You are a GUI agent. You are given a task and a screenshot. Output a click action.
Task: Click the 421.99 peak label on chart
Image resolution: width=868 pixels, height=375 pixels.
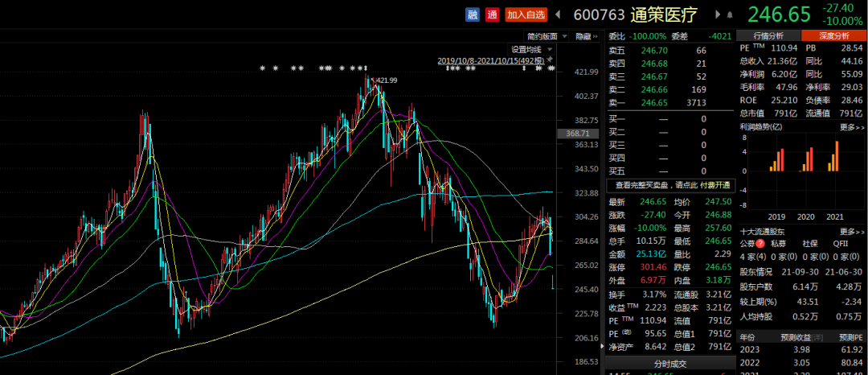tap(387, 80)
